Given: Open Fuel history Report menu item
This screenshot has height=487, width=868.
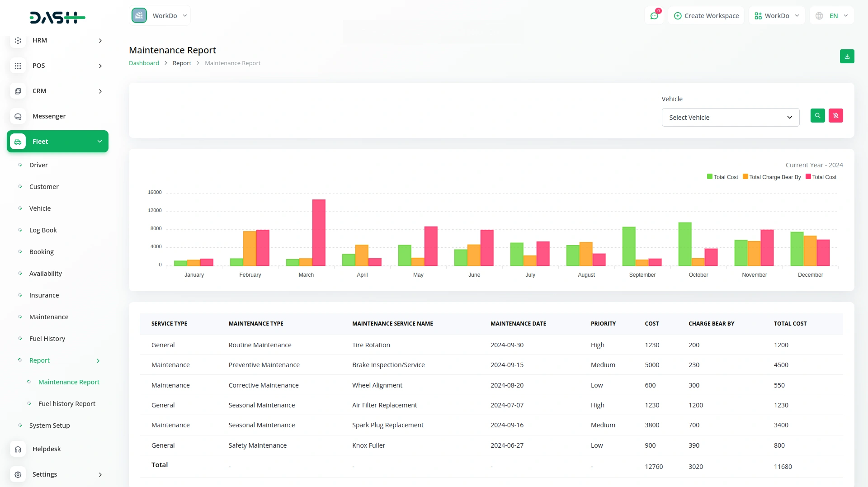Looking at the screenshot, I should (67, 404).
